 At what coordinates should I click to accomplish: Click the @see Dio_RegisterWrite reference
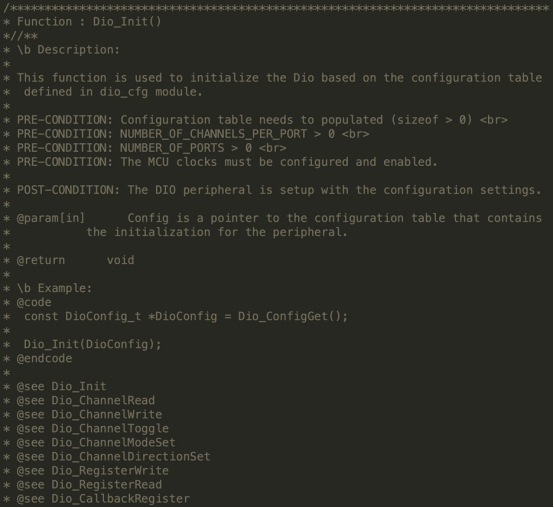[x=93, y=471]
